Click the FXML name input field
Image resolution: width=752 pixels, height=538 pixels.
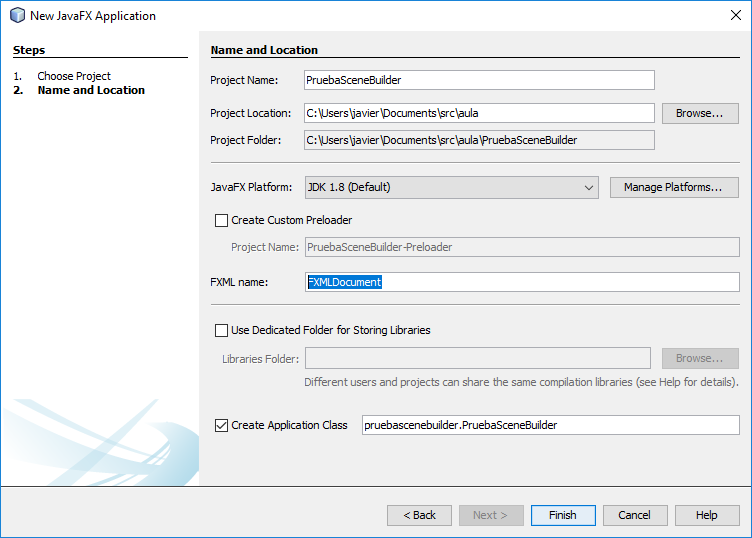tap(521, 282)
